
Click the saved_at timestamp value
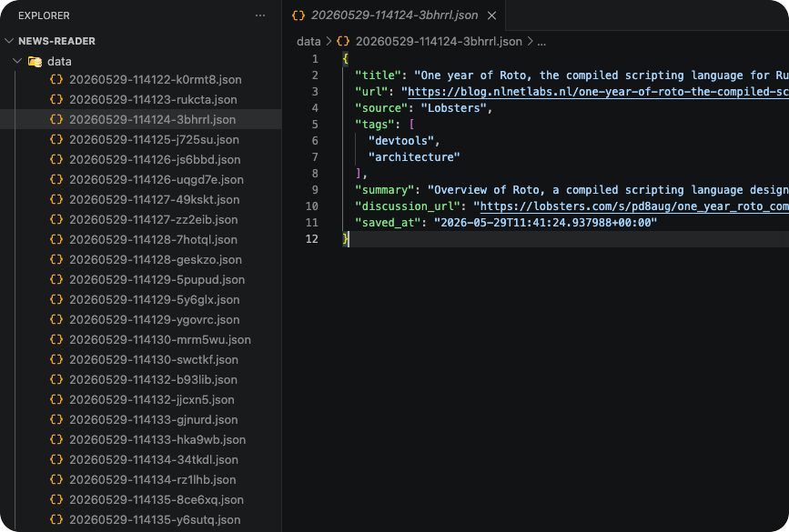click(545, 222)
